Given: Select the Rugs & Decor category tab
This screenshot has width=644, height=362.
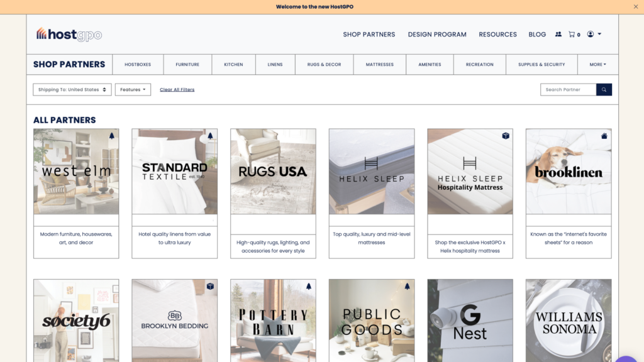Looking at the screenshot, I should click(x=324, y=65).
